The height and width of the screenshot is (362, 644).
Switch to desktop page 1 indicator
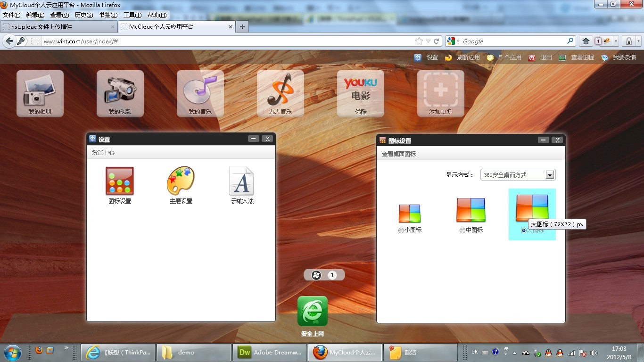(332, 275)
